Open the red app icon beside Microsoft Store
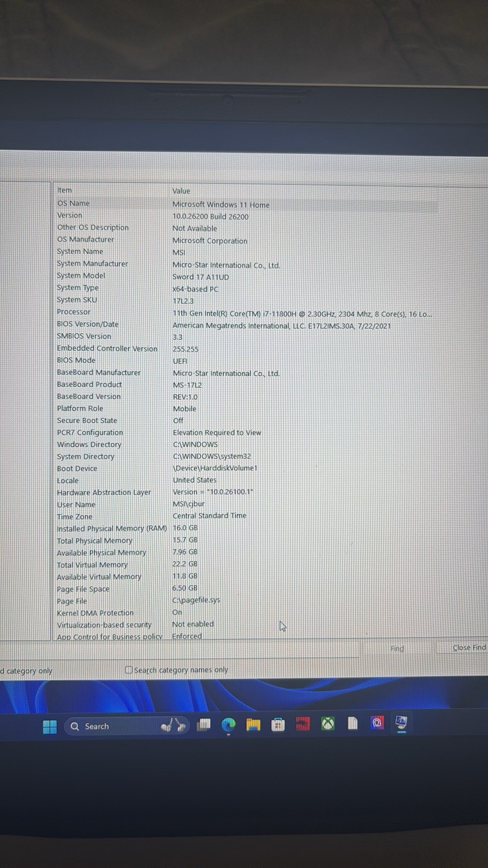The width and height of the screenshot is (488, 868). click(x=303, y=724)
